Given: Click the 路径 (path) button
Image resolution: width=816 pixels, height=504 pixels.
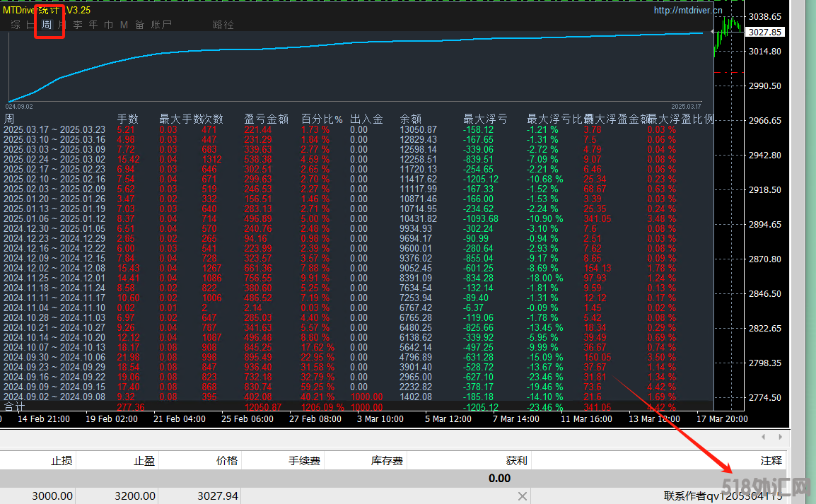Looking at the screenshot, I should coord(223,25).
